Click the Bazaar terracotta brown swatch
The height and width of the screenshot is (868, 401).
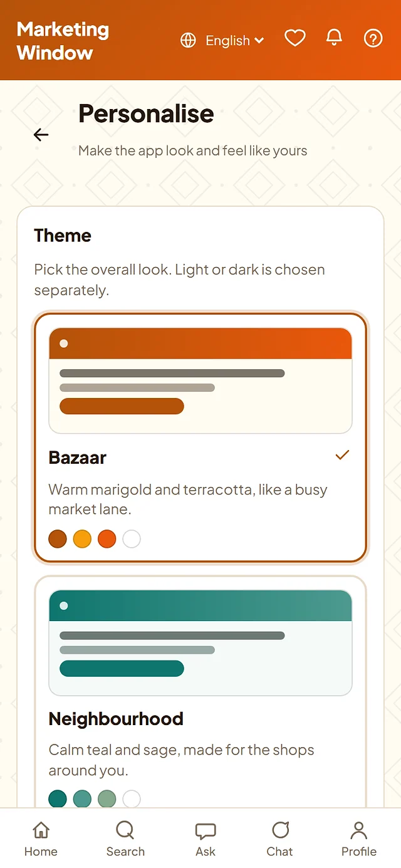coord(58,539)
